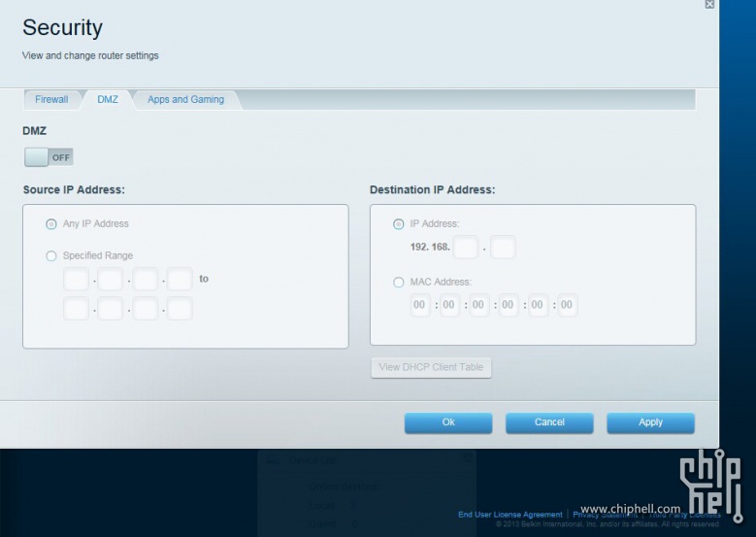Click the fourth MAC address byte field
756x537 pixels.
click(509, 305)
